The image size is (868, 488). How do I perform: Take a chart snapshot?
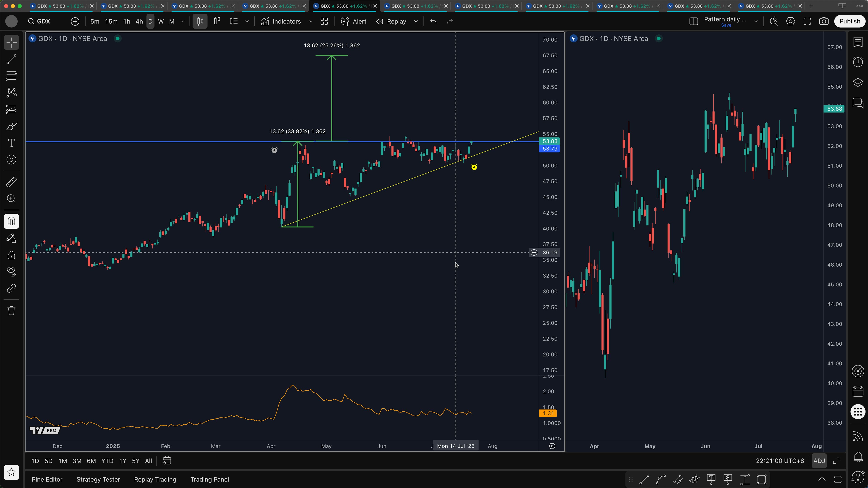[824, 21]
